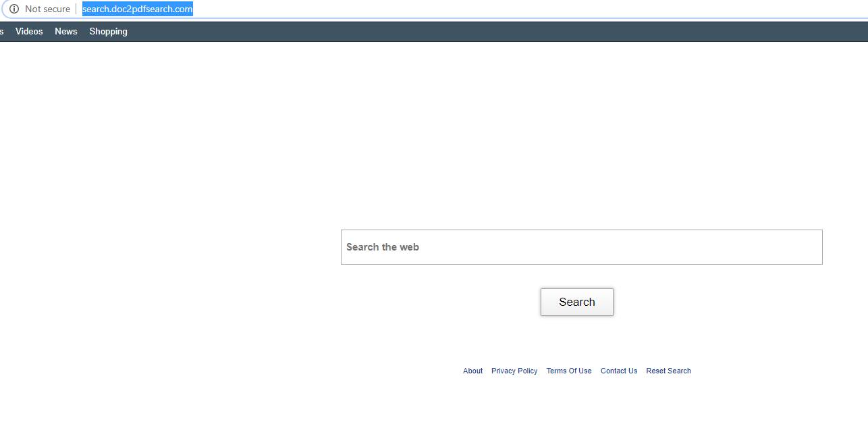Click the Not secure label
The width and height of the screenshot is (868, 424).
(47, 9)
